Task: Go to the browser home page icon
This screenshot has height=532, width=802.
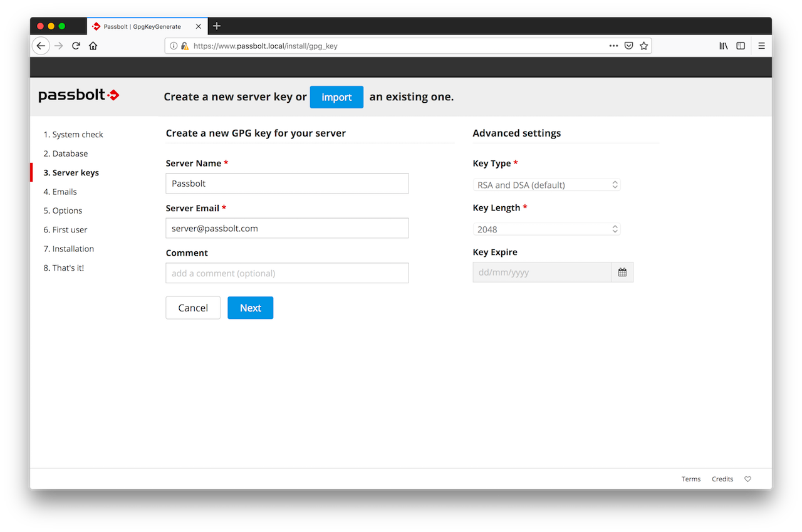Action: coord(93,46)
